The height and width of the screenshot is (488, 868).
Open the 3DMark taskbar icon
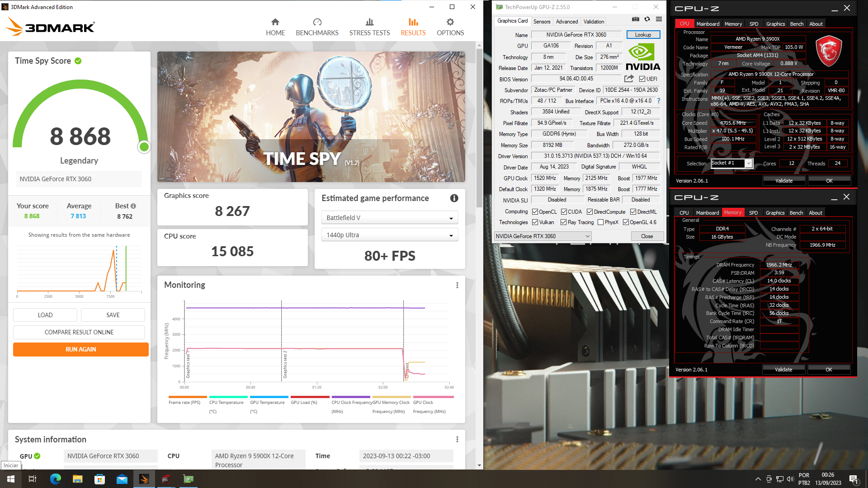coord(144,479)
